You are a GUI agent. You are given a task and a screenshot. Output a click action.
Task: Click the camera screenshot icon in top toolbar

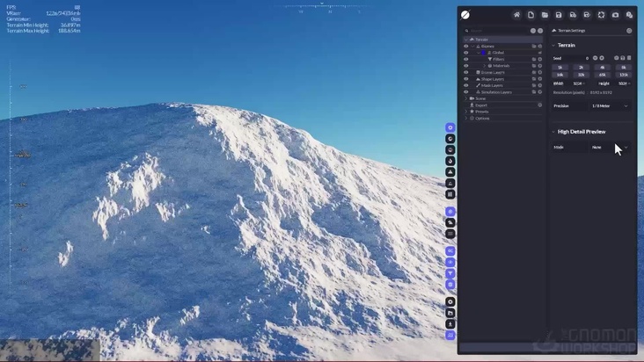615,15
